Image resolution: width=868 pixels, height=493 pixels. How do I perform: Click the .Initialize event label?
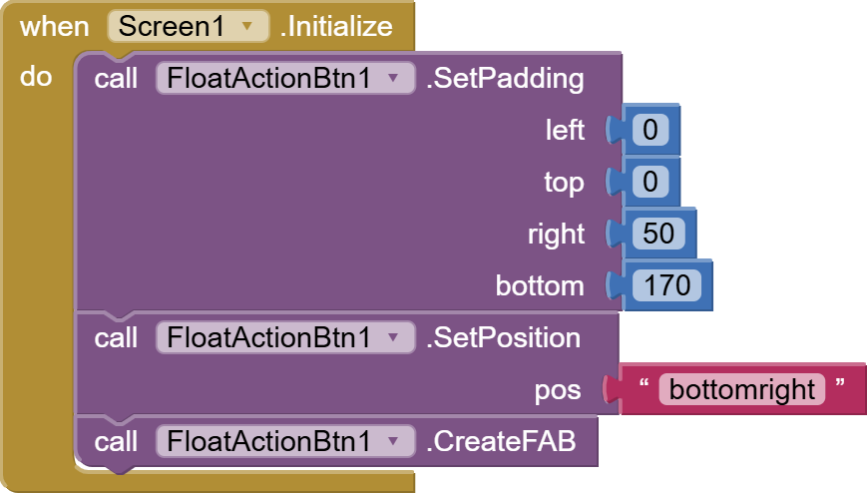pyautogui.click(x=336, y=27)
